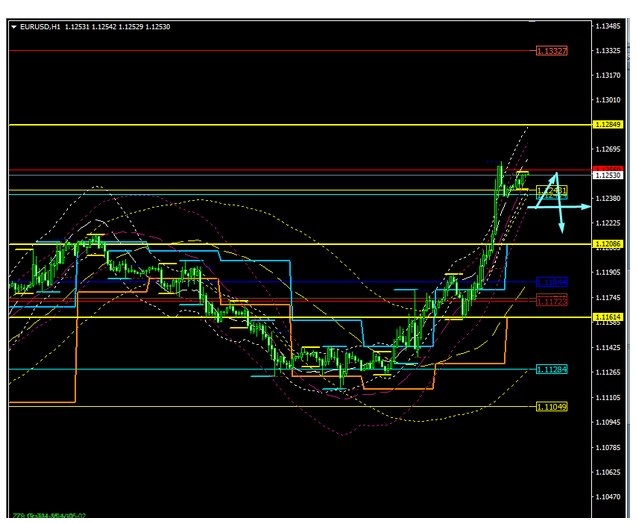The height and width of the screenshot is (523, 637).
Task: Click the triangle arrow beside EURUSD,H1
Action: coord(13,27)
